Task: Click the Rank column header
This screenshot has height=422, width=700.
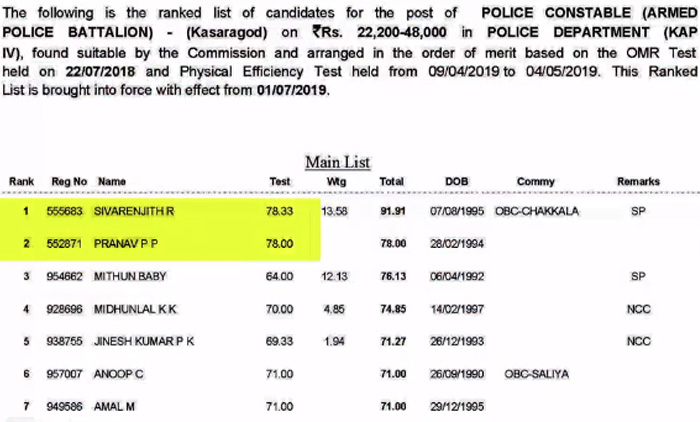Action: click(x=21, y=181)
